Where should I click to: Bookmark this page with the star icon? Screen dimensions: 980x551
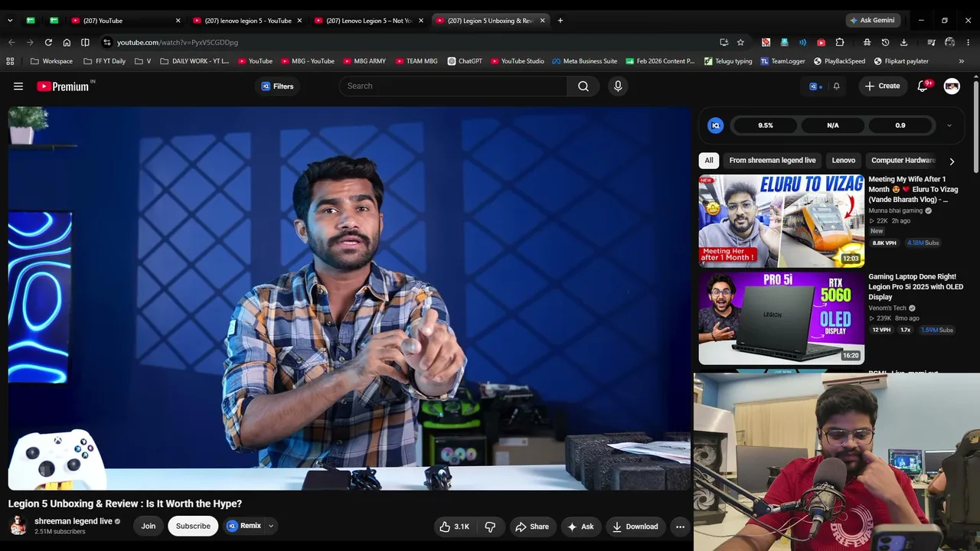[740, 42]
